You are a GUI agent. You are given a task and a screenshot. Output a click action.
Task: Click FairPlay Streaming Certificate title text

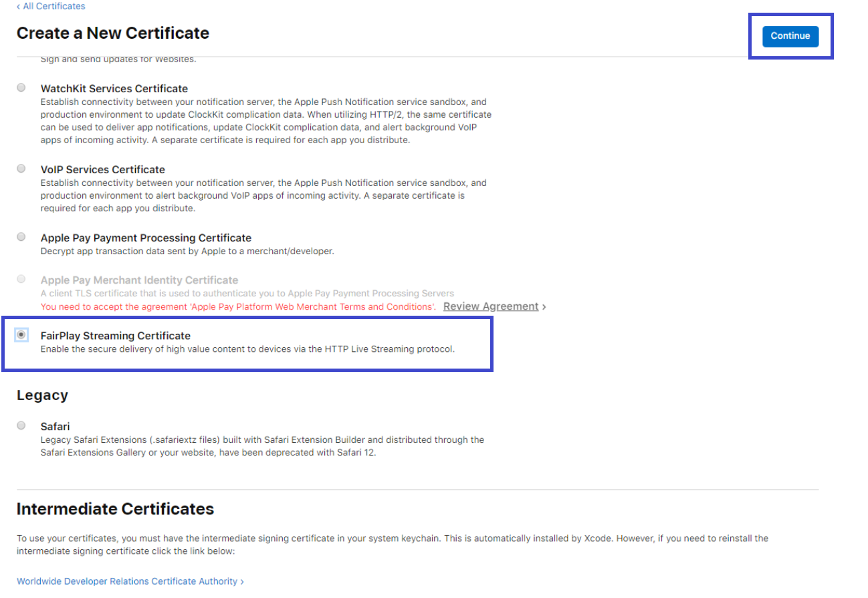116,335
